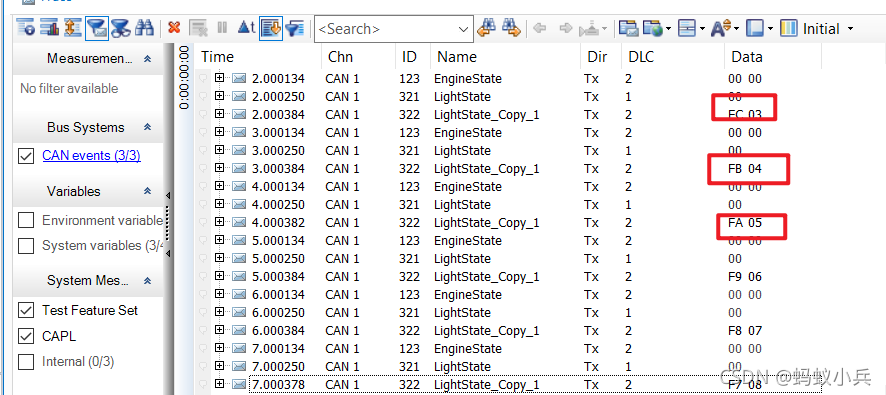Enable the Internal (0/3) checkbox
The width and height of the screenshot is (886, 395).
tap(26, 362)
